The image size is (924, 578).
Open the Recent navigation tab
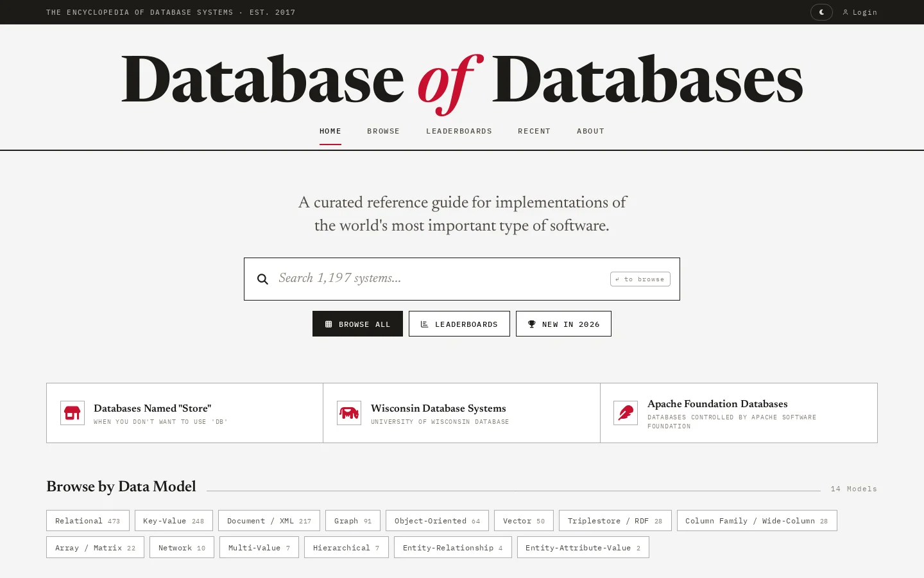tap(535, 131)
